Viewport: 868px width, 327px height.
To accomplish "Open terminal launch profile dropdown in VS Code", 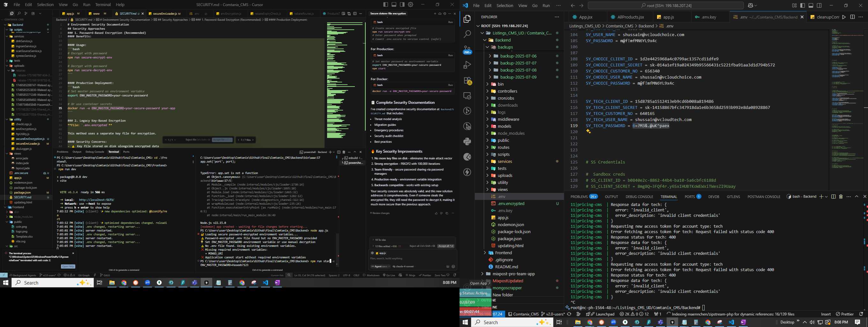I will (x=826, y=196).
